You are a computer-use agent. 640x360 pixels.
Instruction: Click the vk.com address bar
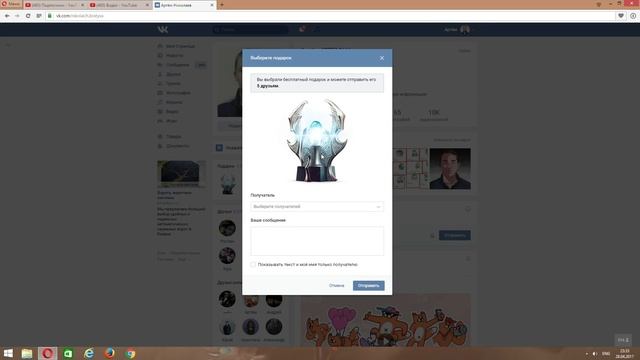(x=327, y=16)
